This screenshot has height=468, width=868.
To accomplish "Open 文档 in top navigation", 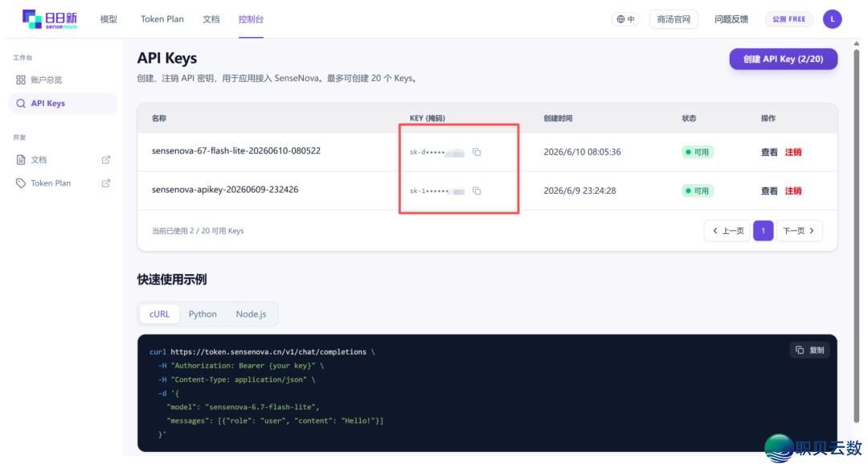I will (211, 18).
